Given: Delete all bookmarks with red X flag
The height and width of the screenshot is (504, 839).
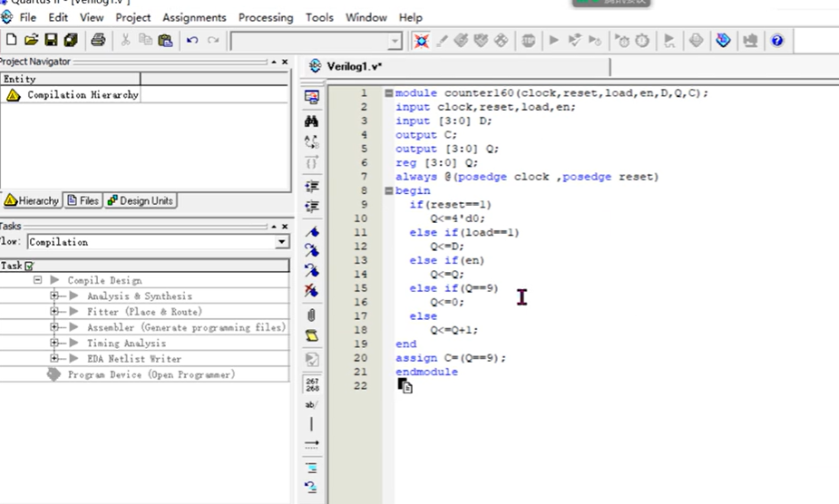Looking at the screenshot, I should (x=311, y=291).
